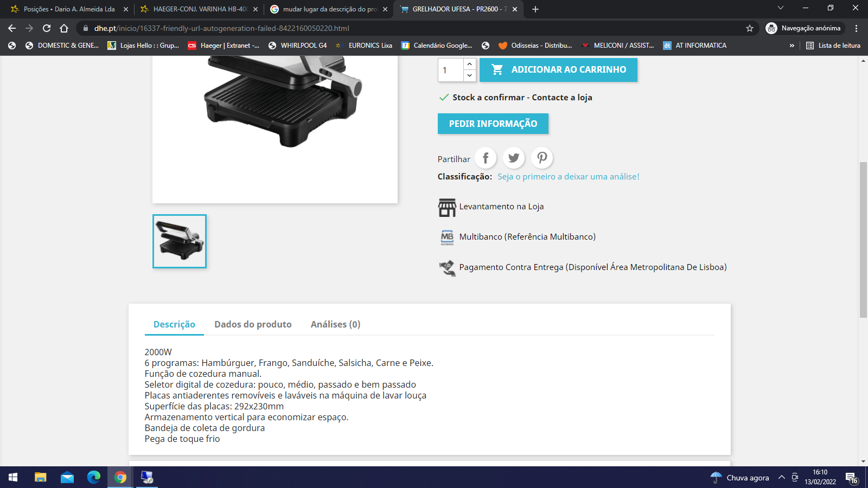Click the main grill product image
The height and width of the screenshot is (488, 868).
[x=275, y=130]
